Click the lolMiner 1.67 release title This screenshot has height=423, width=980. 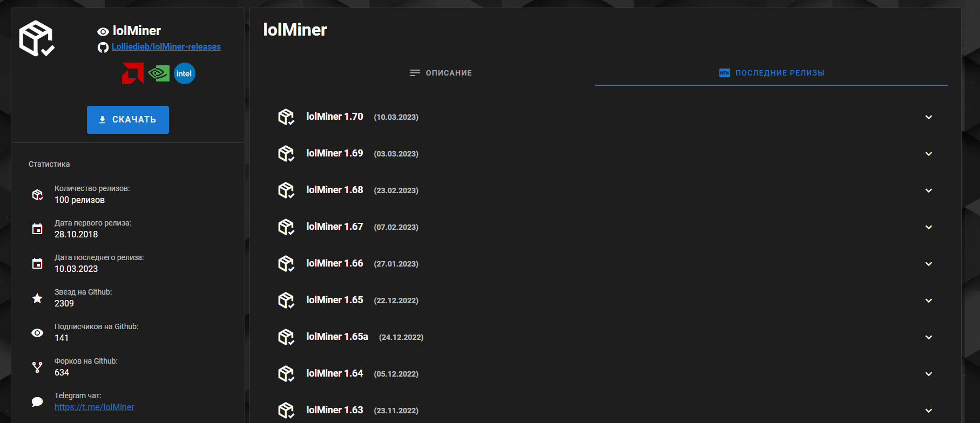tap(335, 227)
